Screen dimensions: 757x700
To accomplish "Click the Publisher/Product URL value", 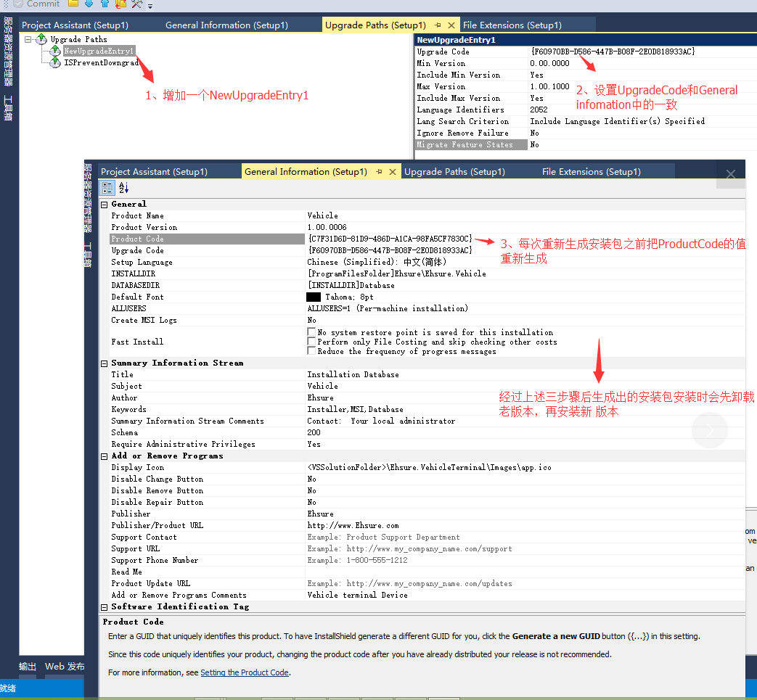I will pos(353,525).
